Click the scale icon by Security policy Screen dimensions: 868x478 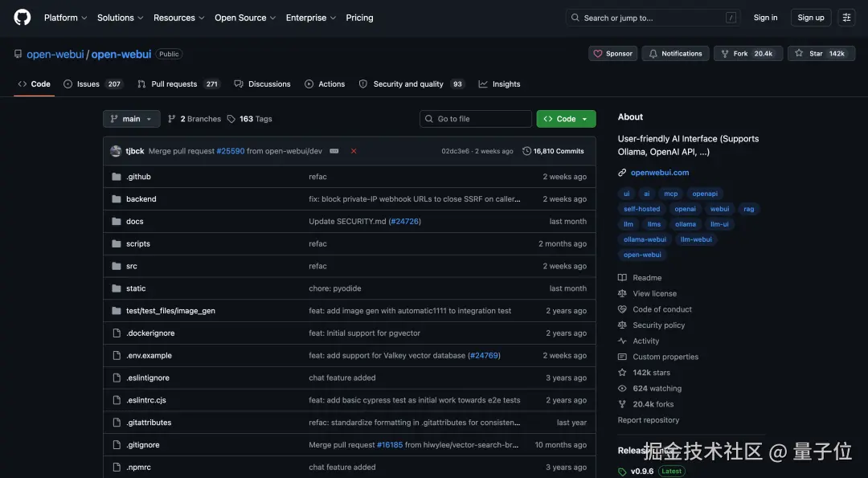click(622, 325)
